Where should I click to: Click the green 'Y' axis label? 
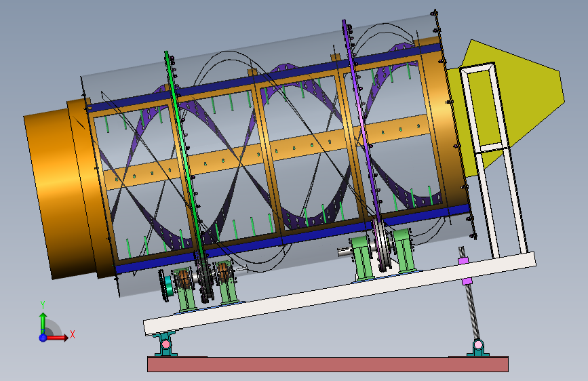43,305
